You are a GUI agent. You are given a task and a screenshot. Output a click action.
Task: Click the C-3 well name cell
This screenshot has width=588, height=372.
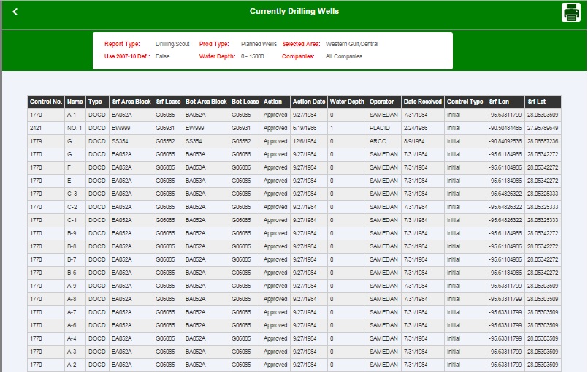(75, 194)
